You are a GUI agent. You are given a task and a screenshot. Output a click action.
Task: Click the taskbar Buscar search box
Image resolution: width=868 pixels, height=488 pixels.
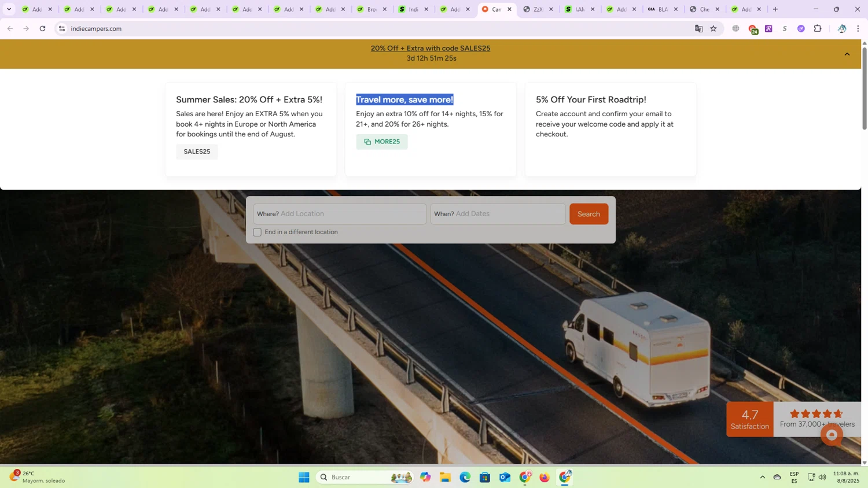[365, 477]
